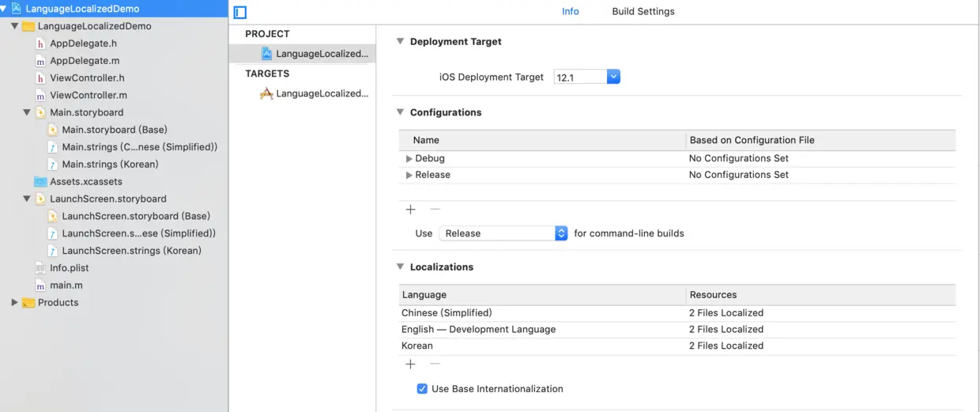Click the Assets.xcassets folder icon
The width and height of the screenshot is (980, 412).
(41, 182)
